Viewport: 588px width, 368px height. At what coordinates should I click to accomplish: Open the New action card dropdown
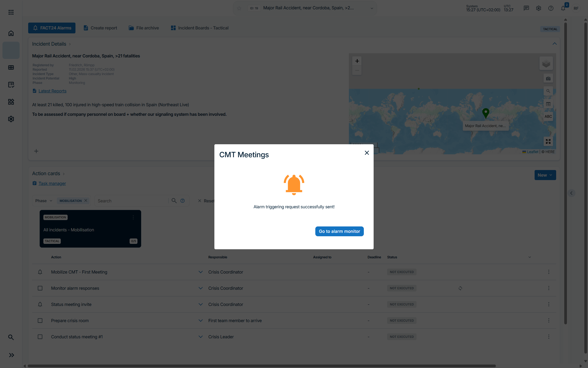[545, 175]
